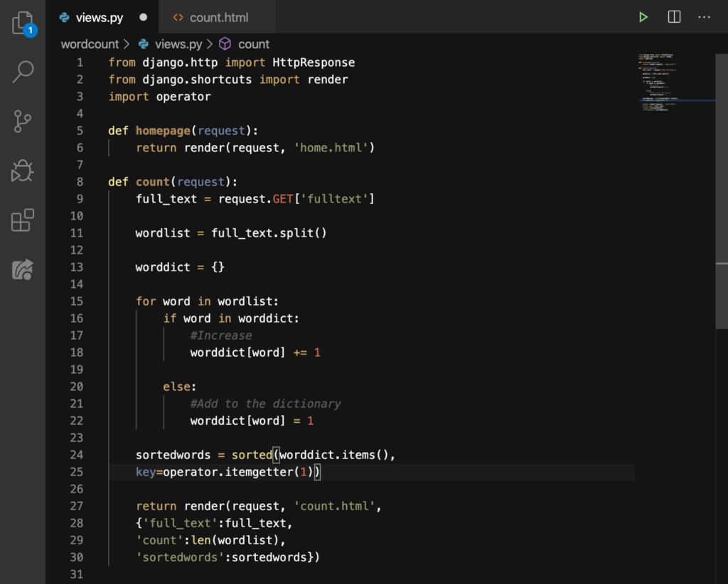Select the views.py breadcrumb item
The width and height of the screenshot is (728, 584).
tap(178, 44)
